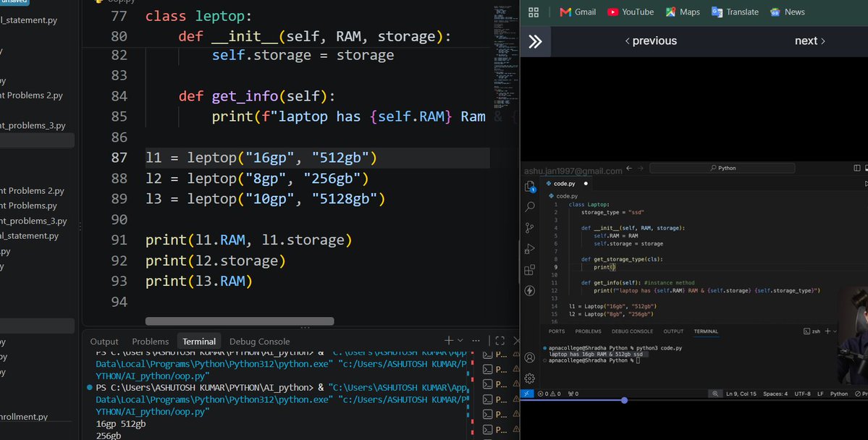Go to the next lesson
The width and height of the screenshot is (868, 440).
(x=810, y=41)
